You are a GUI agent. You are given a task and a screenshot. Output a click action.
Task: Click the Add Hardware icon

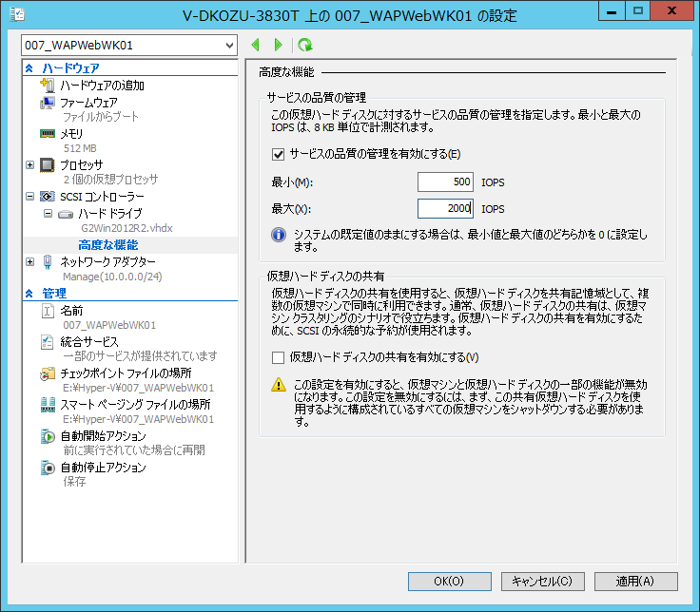pyautogui.click(x=48, y=85)
